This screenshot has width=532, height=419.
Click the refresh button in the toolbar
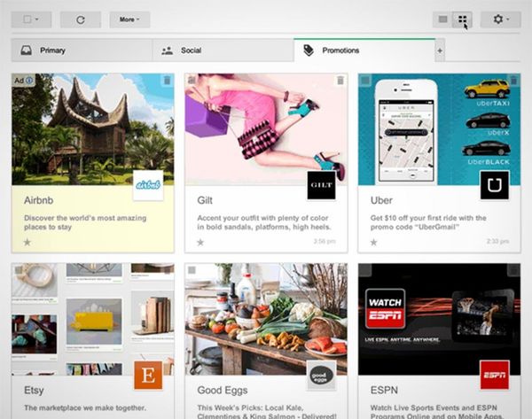pos(81,19)
